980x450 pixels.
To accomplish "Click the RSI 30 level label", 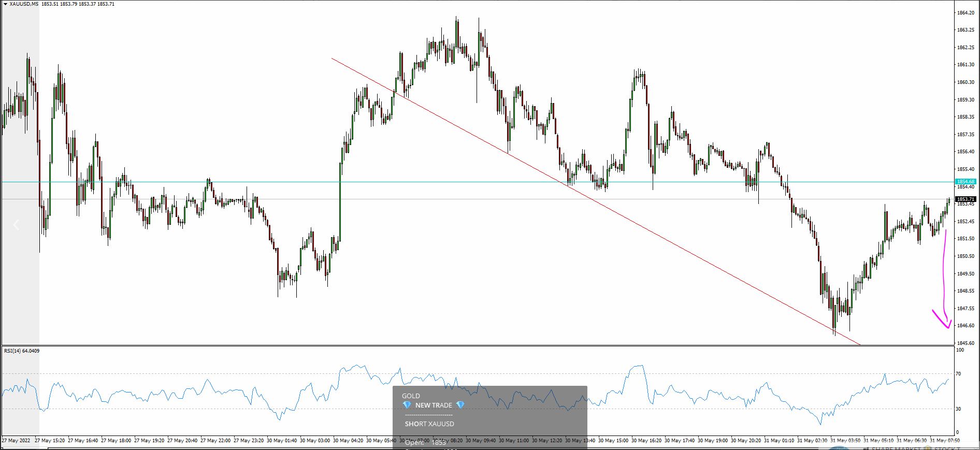I will [x=959, y=409].
